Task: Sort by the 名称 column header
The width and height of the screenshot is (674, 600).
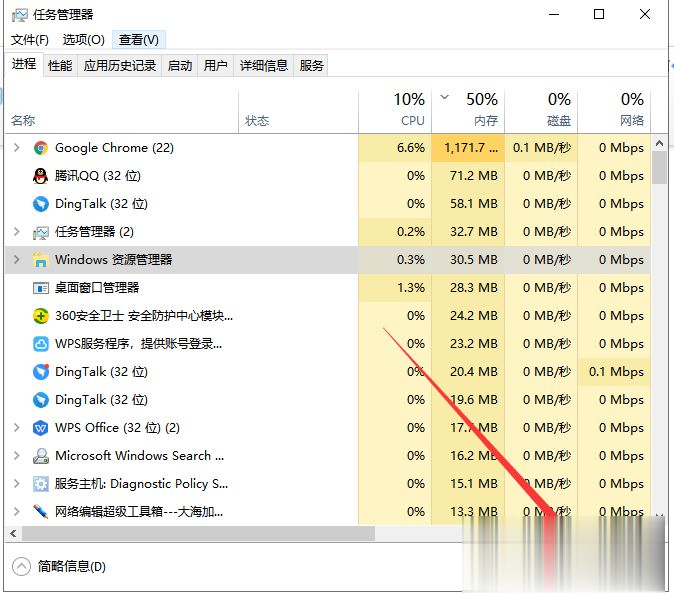Action: coord(122,112)
